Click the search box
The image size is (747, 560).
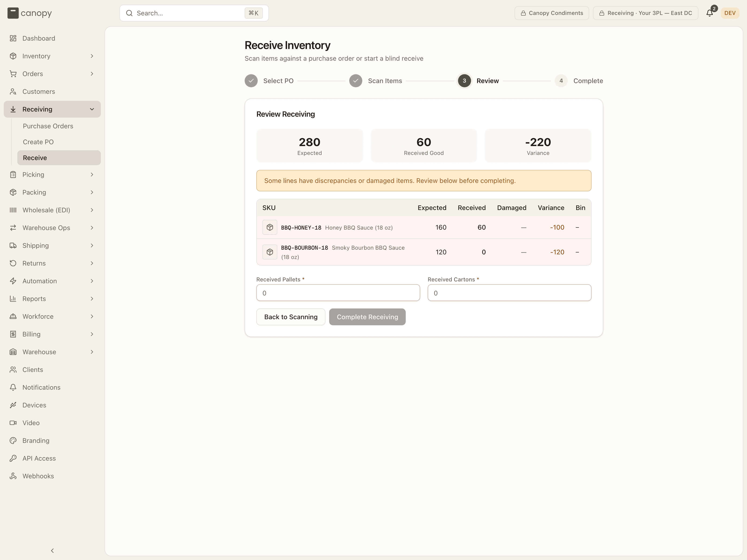pos(194,13)
